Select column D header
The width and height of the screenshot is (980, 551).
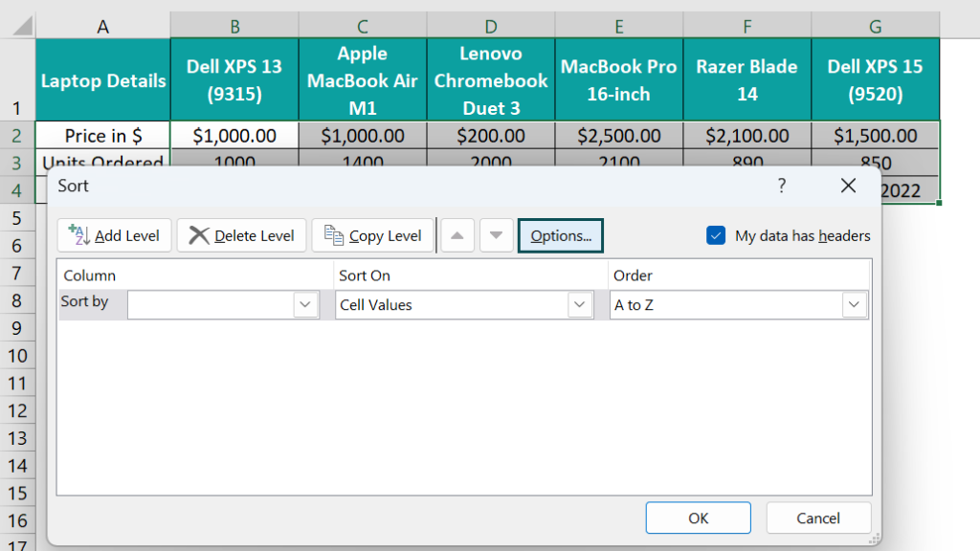pyautogui.click(x=491, y=26)
